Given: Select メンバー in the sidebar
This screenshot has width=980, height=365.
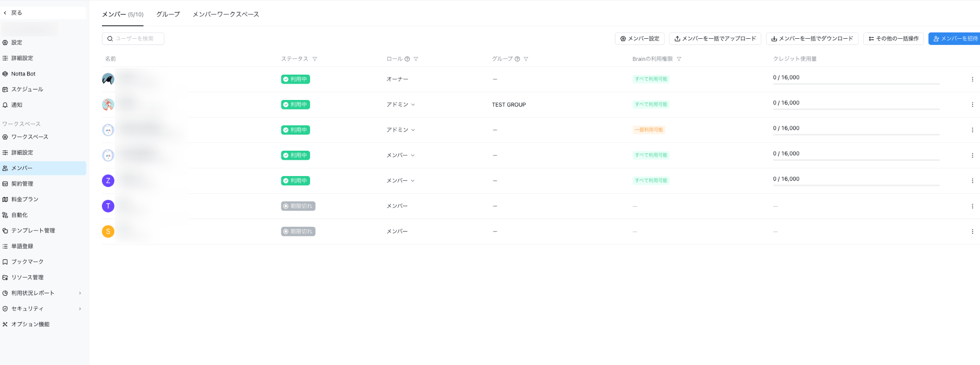Looking at the screenshot, I should pyautogui.click(x=43, y=168).
